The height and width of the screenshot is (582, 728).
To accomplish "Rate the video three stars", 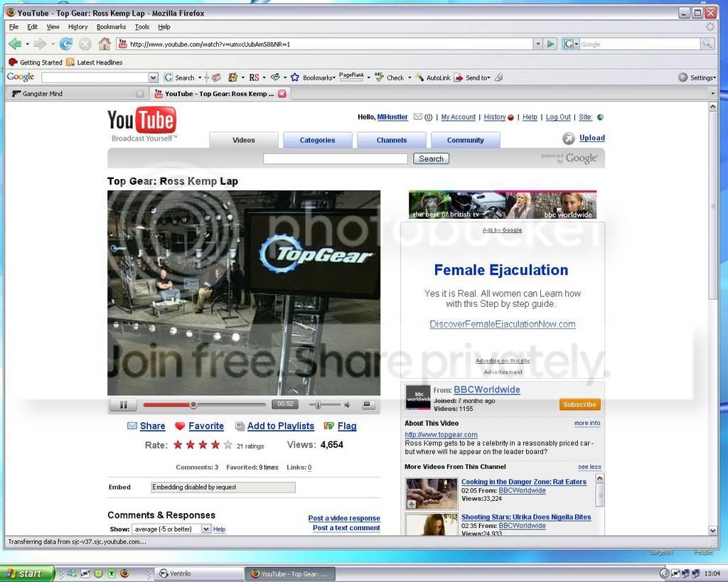I will (x=203, y=445).
